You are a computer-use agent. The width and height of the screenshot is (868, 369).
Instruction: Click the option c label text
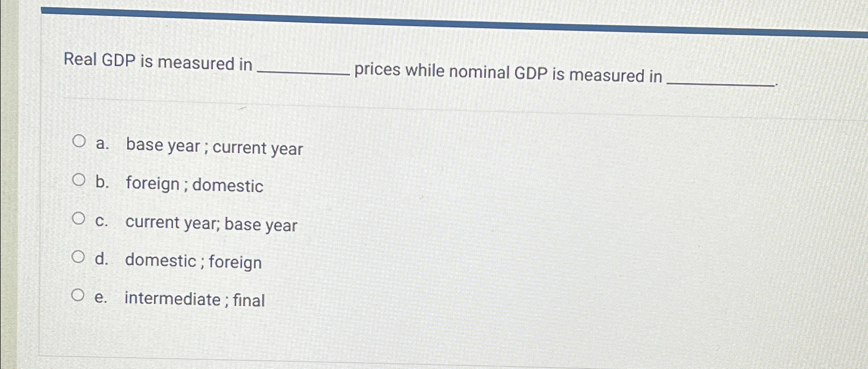coord(210,224)
